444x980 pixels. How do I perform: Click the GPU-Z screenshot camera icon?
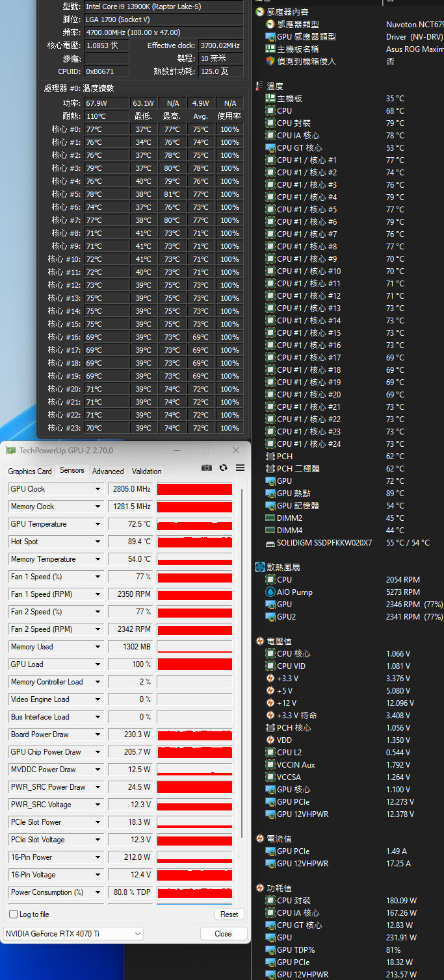coord(207,468)
